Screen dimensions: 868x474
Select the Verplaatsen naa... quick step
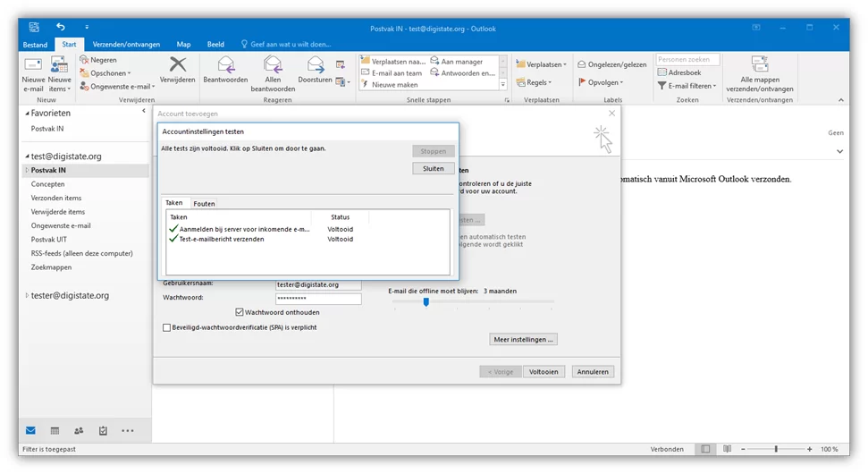pos(393,62)
